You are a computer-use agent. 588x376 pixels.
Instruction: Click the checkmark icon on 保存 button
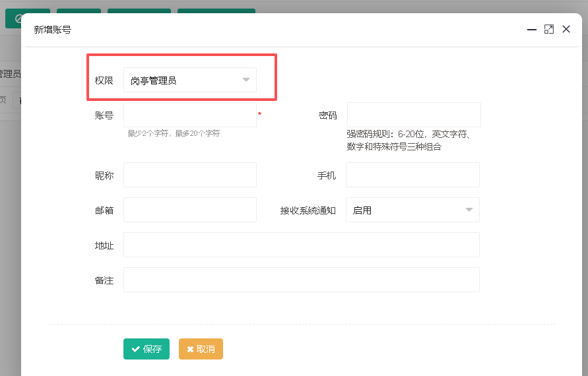coord(136,350)
